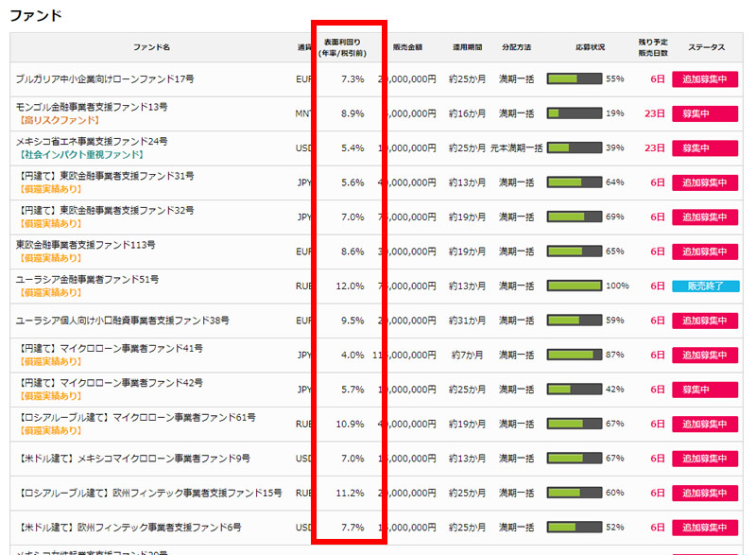The image size is (756, 555).
Task: Click 募集中 button for マイクロローン事業者ファンド42号
Action: [704, 390]
